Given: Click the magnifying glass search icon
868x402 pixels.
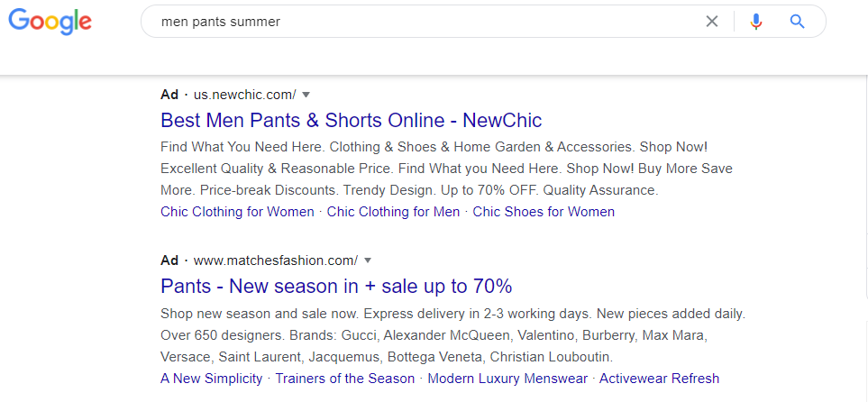Looking at the screenshot, I should coord(797,22).
